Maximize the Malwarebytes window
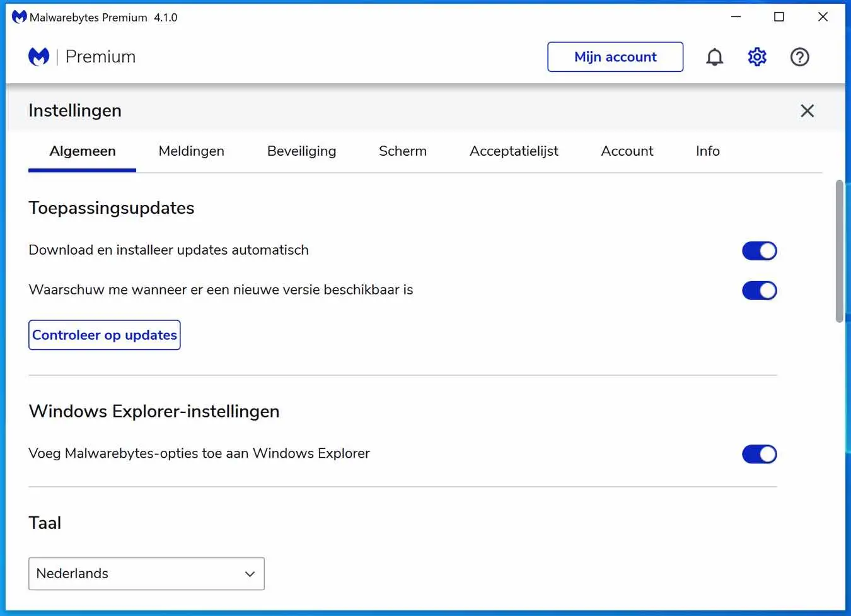This screenshot has height=616, width=851. point(779,17)
